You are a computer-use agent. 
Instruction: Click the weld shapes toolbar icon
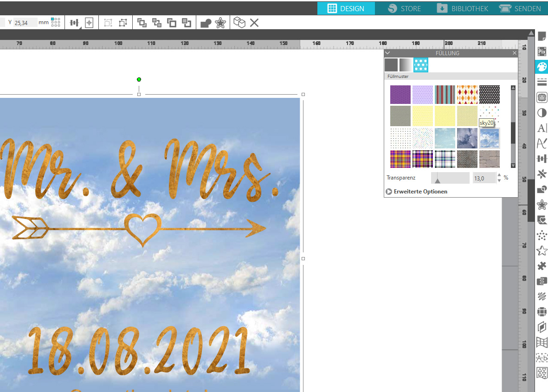[x=206, y=23]
